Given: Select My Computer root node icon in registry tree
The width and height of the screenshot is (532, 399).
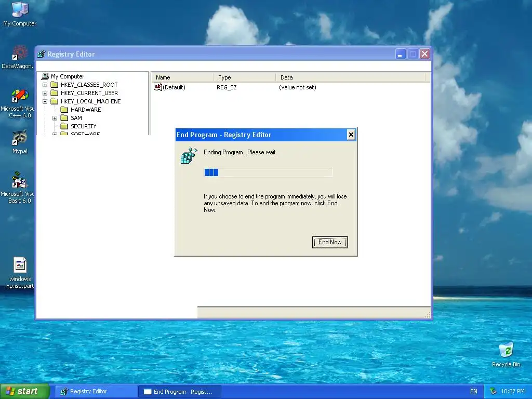Looking at the screenshot, I should [45, 76].
